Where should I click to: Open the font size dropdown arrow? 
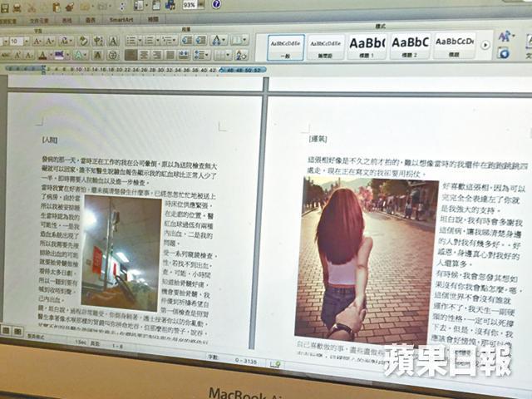click(x=27, y=42)
